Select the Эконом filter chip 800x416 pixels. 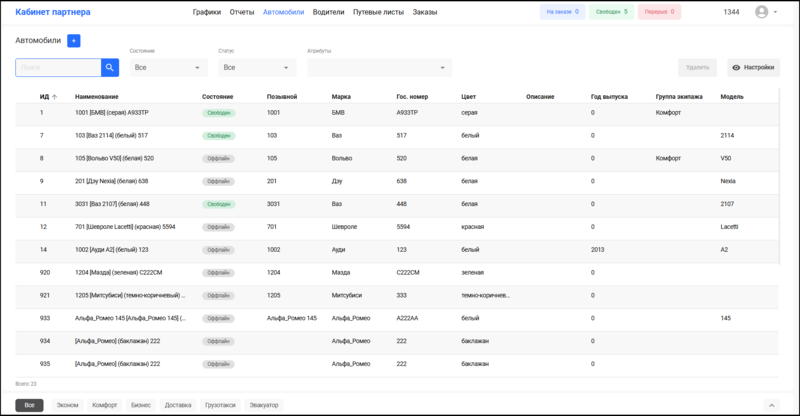[x=67, y=405]
